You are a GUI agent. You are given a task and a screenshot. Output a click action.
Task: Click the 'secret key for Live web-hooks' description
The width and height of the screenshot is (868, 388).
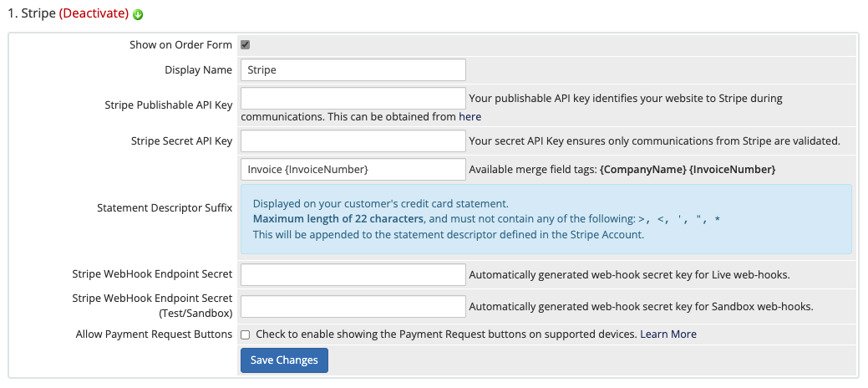[629, 274]
